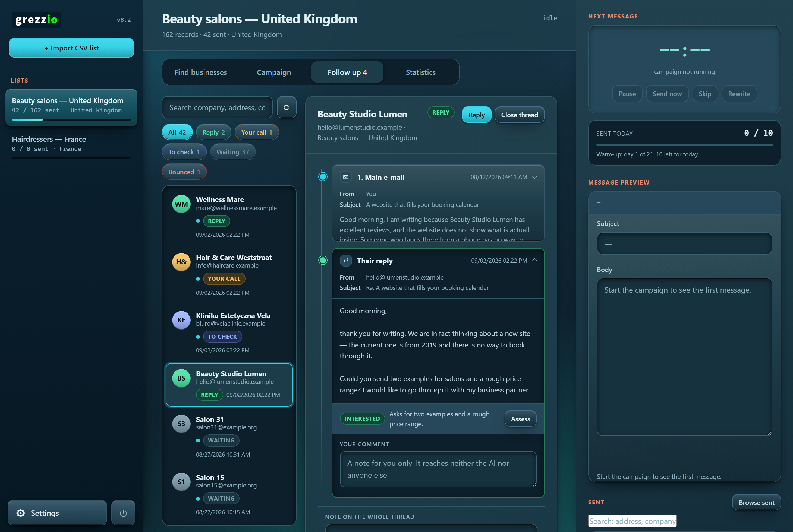Viewport: 793px width, 532px height.
Task: Click the message preview Body textarea
Action: (x=684, y=357)
